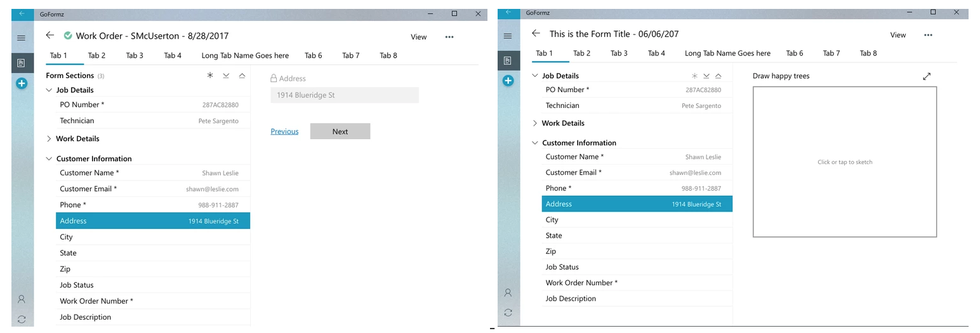The height and width of the screenshot is (333, 980).
Task: Select Job Description row in right window
Action: pyautogui.click(x=637, y=299)
